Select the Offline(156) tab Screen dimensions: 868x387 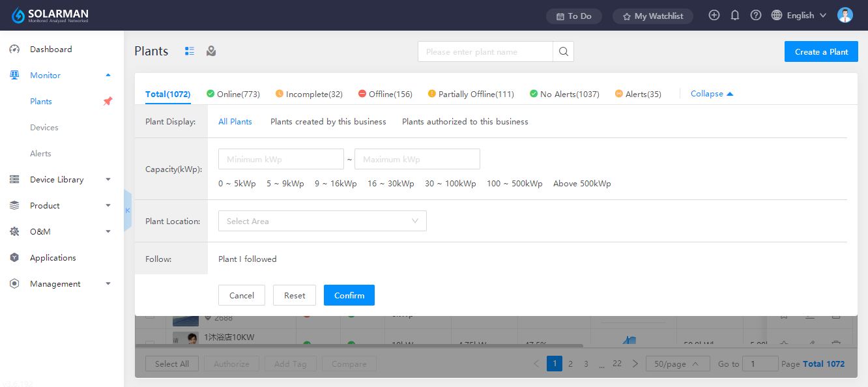click(385, 94)
